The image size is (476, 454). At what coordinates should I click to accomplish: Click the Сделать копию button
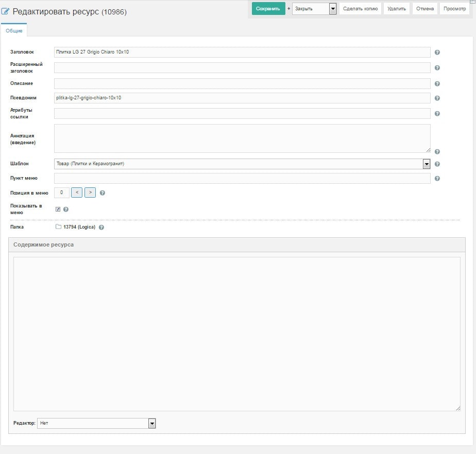point(360,9)
